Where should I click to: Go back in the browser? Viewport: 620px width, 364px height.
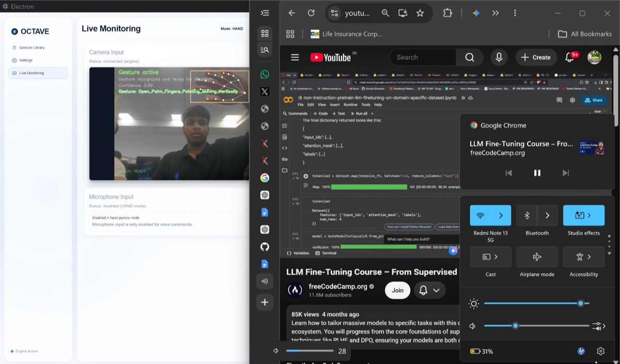pyautogui.click(x=292, y=13)
